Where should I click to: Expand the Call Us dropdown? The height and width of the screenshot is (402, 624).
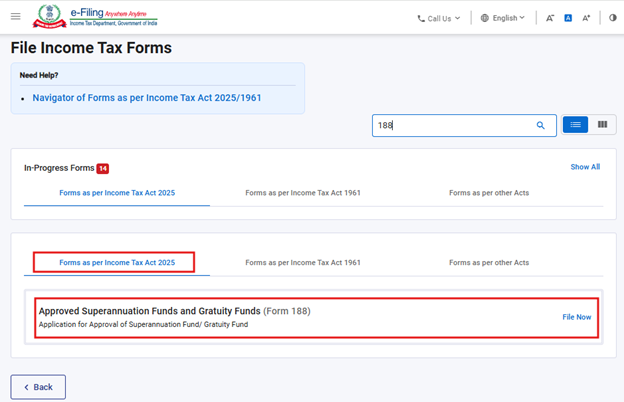(439, 18)
